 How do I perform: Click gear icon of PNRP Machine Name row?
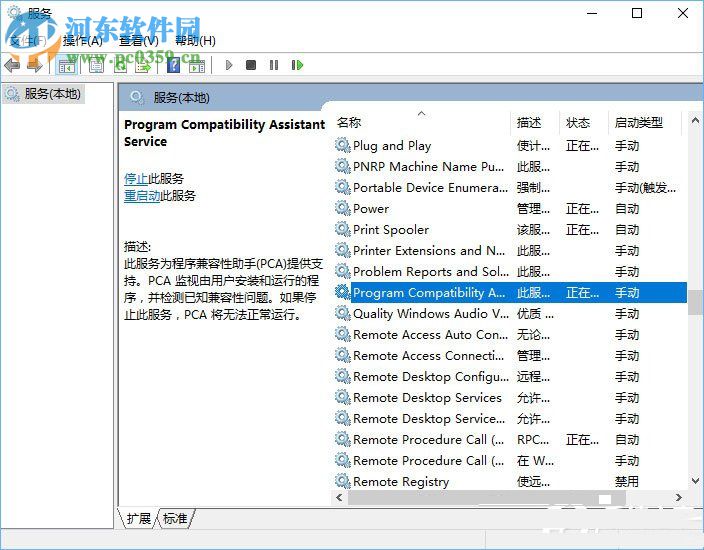pyautogui.click(x=343, y=167)
